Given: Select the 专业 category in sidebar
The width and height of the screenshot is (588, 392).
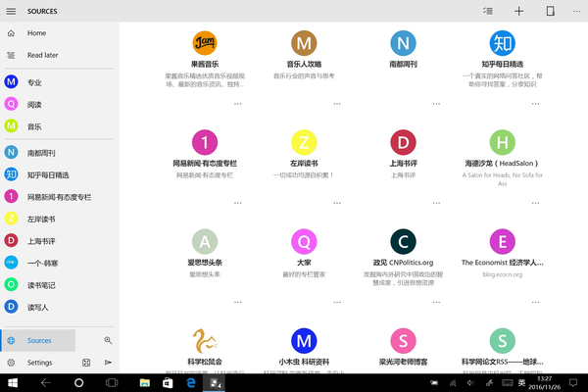Looking at the screenshot, I should (60, 82).
